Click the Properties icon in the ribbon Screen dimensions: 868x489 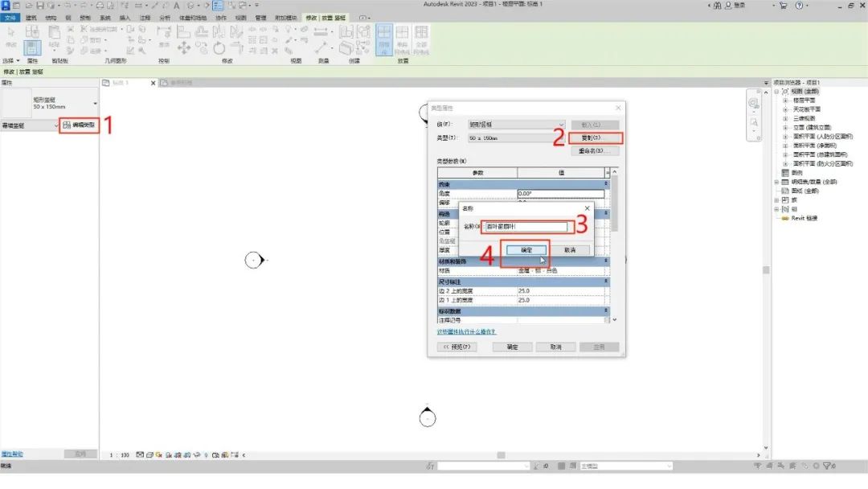click(32, 47)
